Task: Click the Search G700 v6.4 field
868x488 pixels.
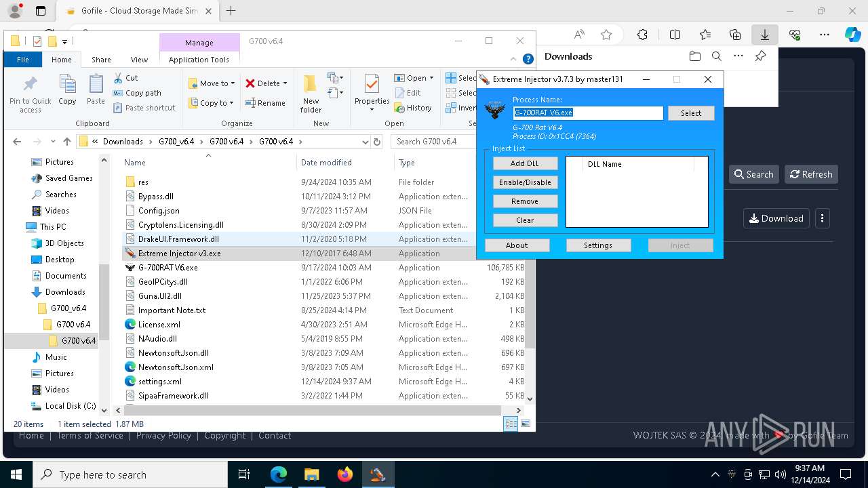Action: [434, 142]
